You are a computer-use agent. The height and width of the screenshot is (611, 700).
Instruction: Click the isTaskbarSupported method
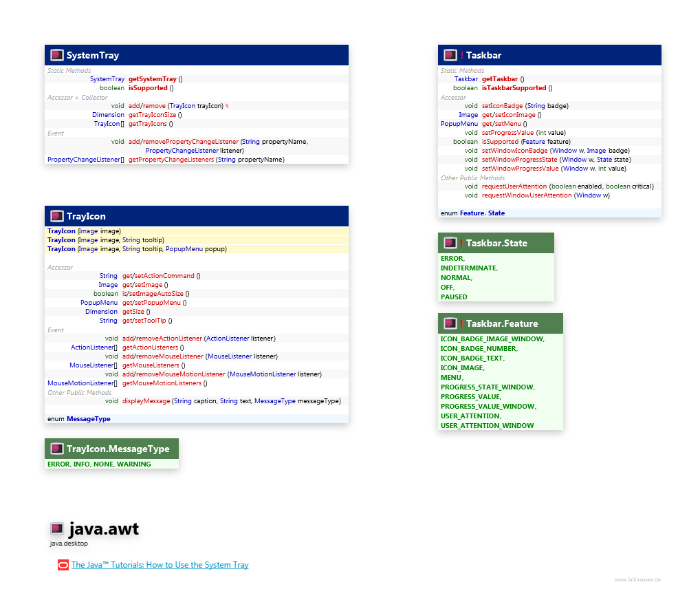point(514,88)
